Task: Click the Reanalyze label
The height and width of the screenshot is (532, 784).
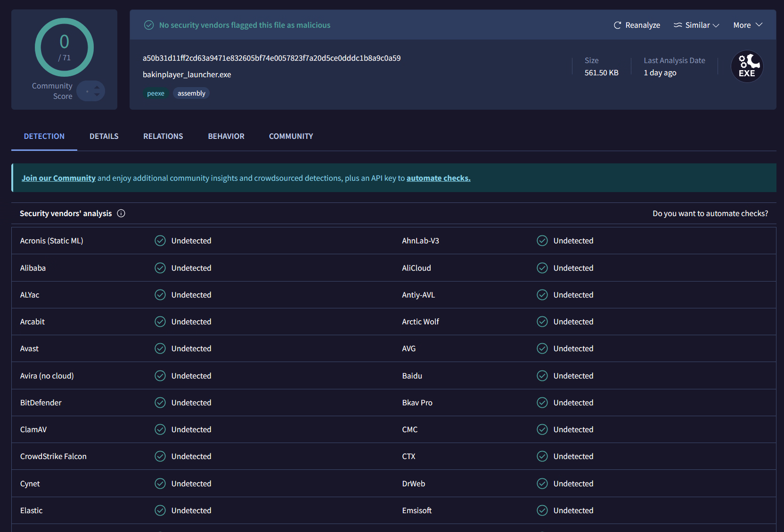Action: click(x=643, y=25)
